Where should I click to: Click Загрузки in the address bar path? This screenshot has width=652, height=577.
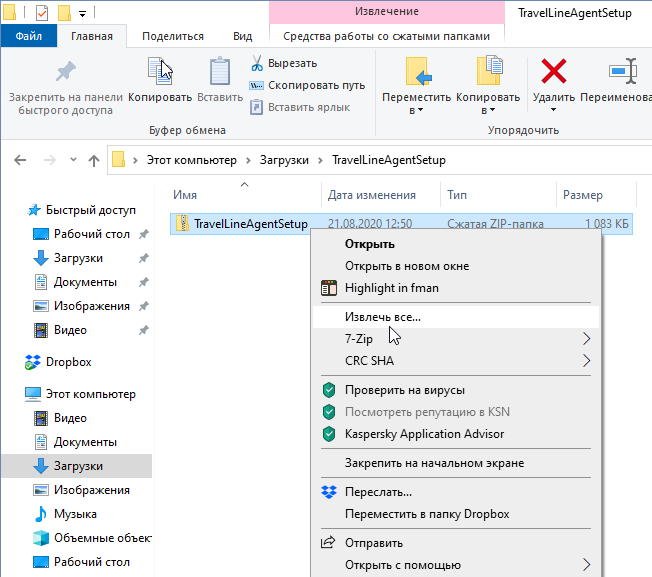(x=284, y=160)
